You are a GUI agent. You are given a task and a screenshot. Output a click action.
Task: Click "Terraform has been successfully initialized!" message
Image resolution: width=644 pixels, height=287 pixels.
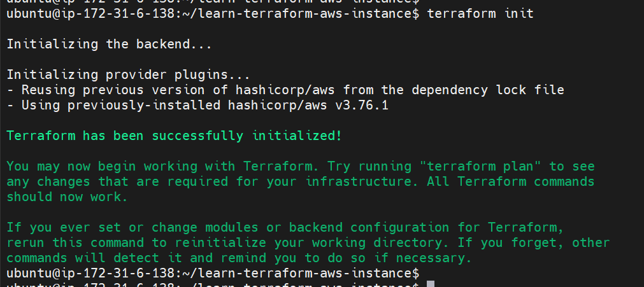coord(174,136)
